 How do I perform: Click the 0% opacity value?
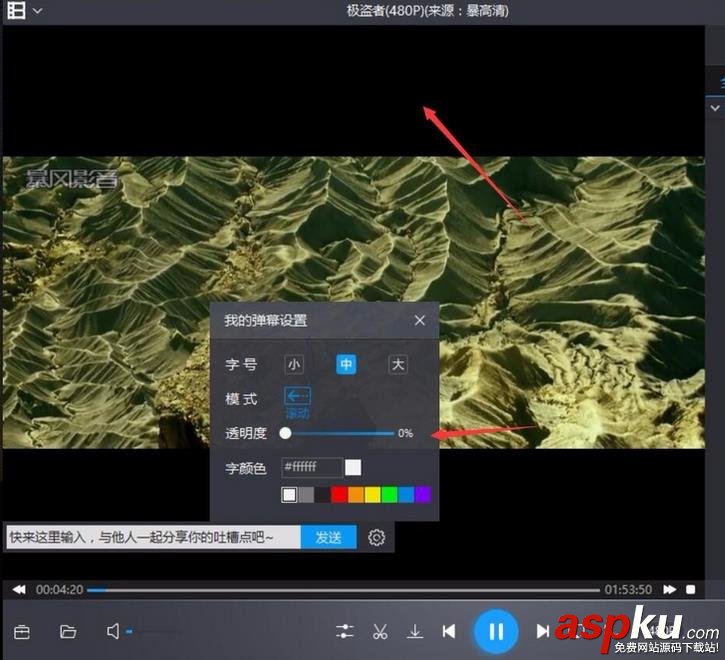point(406,433)
